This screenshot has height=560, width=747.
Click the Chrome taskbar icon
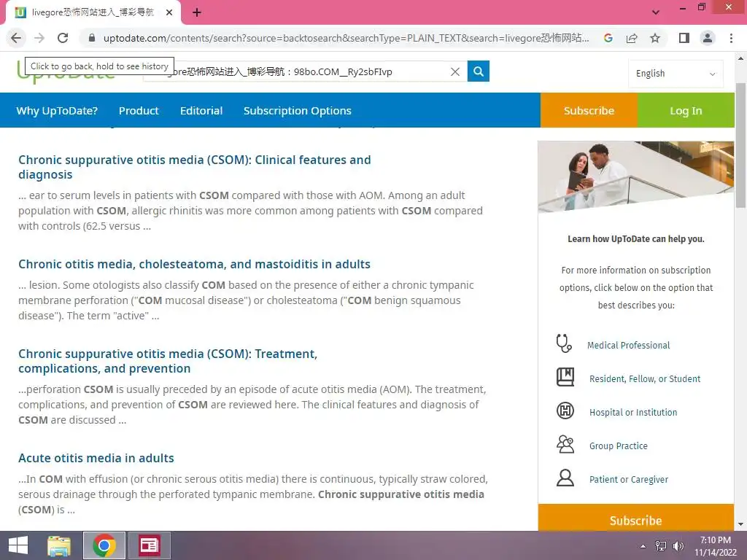[x=104, y=545]
